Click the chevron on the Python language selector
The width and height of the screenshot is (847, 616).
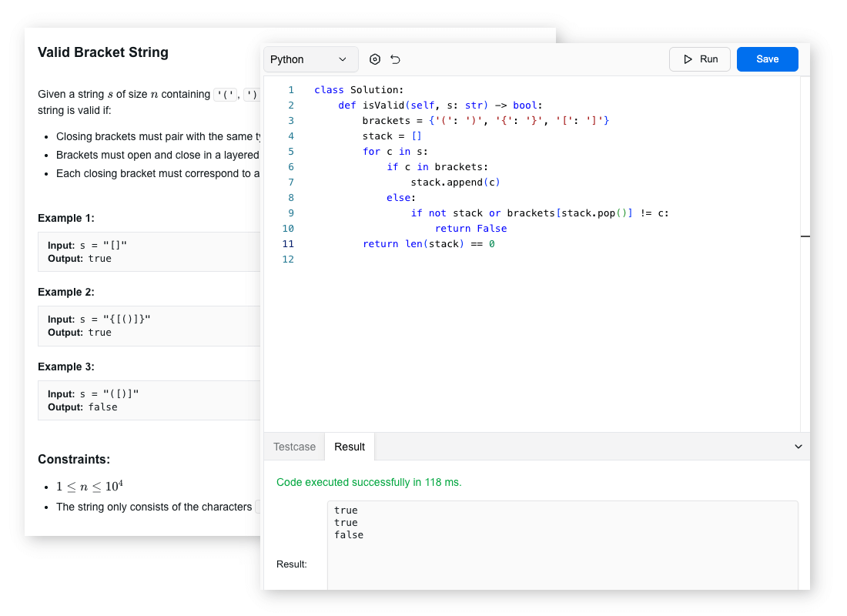point(344,59)
